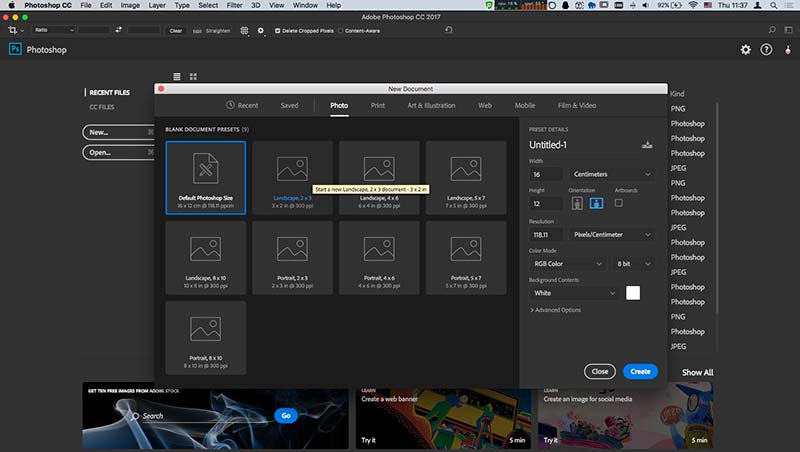Click the Close button in dialog
Image resolution: width=800 pixels, height=452 pixels.
tap(599, 371)
